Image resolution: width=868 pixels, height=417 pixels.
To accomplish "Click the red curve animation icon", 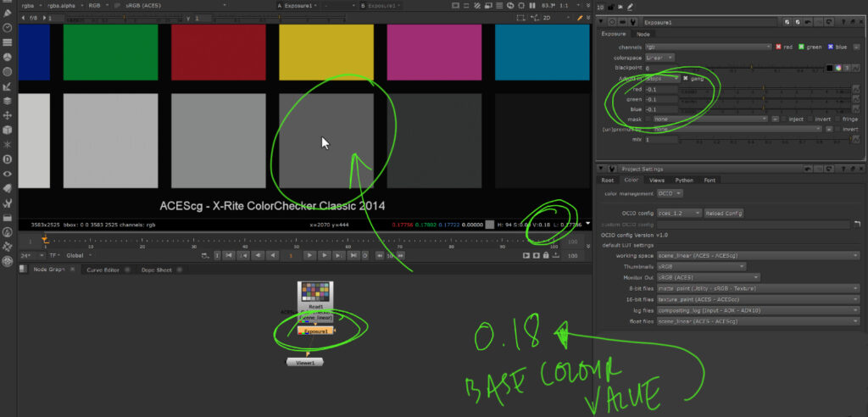I will (858, 89).
